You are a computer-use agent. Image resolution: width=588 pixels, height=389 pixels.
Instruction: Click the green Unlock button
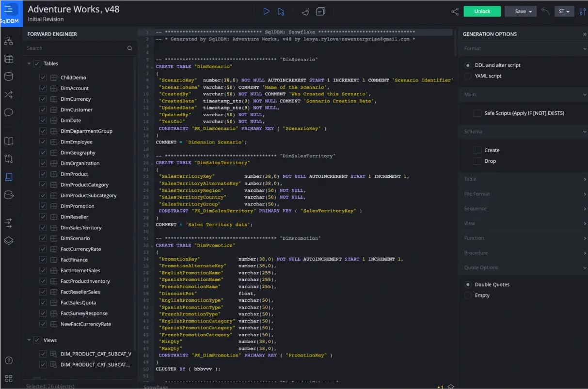(482, 11)
